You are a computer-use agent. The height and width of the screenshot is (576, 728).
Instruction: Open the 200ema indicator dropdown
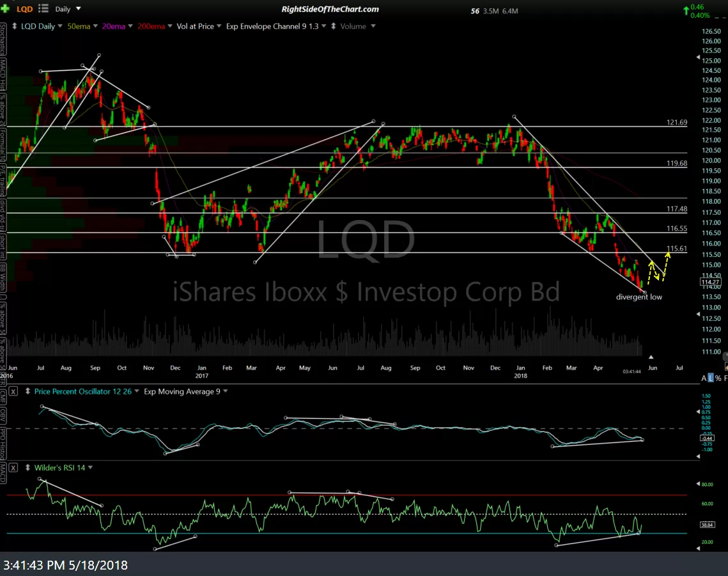[x=169, y=26]
